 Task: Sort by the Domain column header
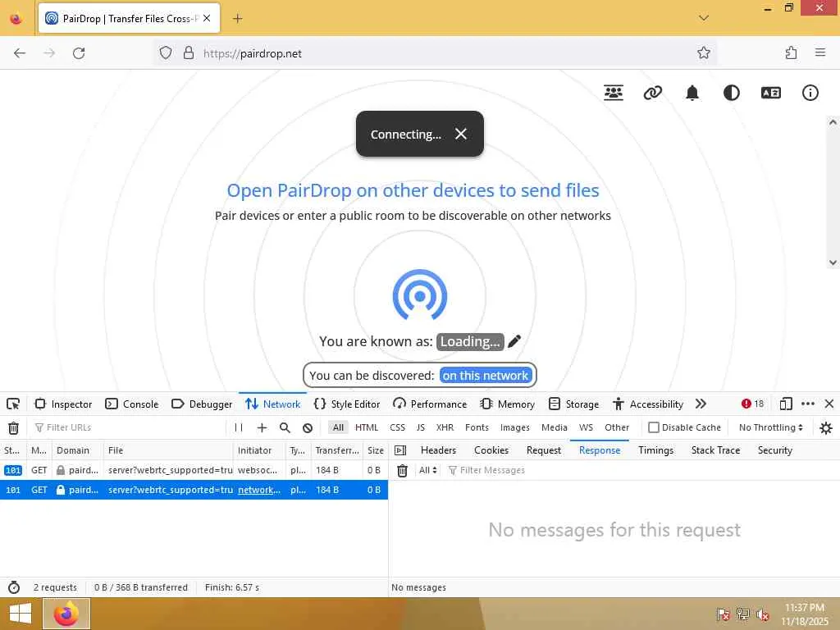point(78,450)
